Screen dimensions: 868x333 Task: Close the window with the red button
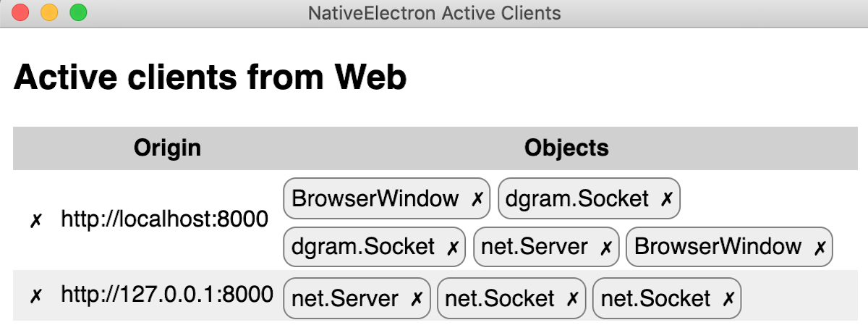click(20, 13)
